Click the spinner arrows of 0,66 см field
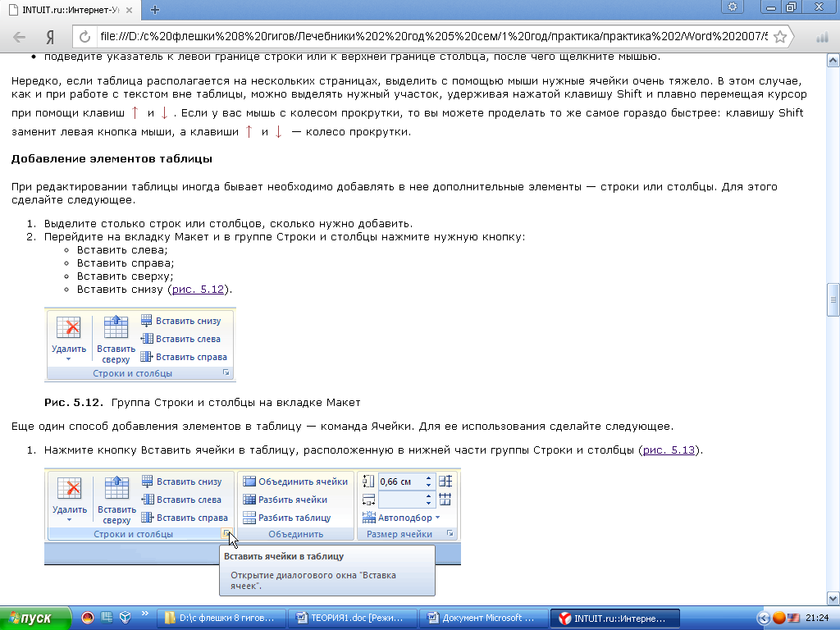840x630 pixels. click(x=428, y=482)
